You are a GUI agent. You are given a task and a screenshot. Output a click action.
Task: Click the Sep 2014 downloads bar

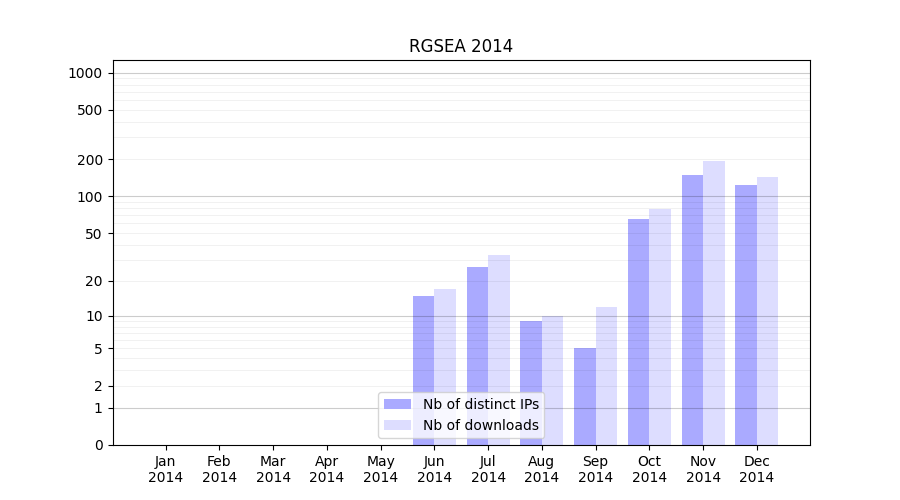click(606, 376)
